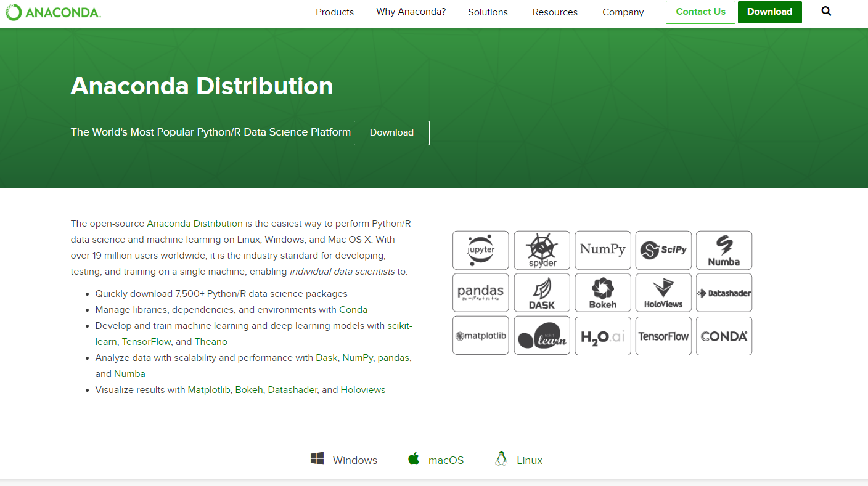Click the green Download button in header
Screen dimensions: 868x486
(x=769, y=12)
